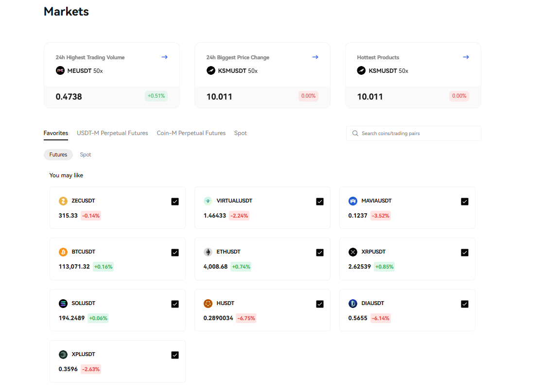Click the search magnifier icon
This screenshot has width=543, height=392.
tap(355, 133)
